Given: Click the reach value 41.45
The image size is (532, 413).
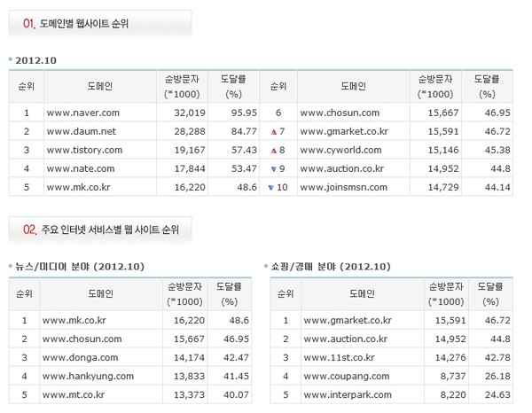Looking at the screenshot, I should tap(236, 376).
